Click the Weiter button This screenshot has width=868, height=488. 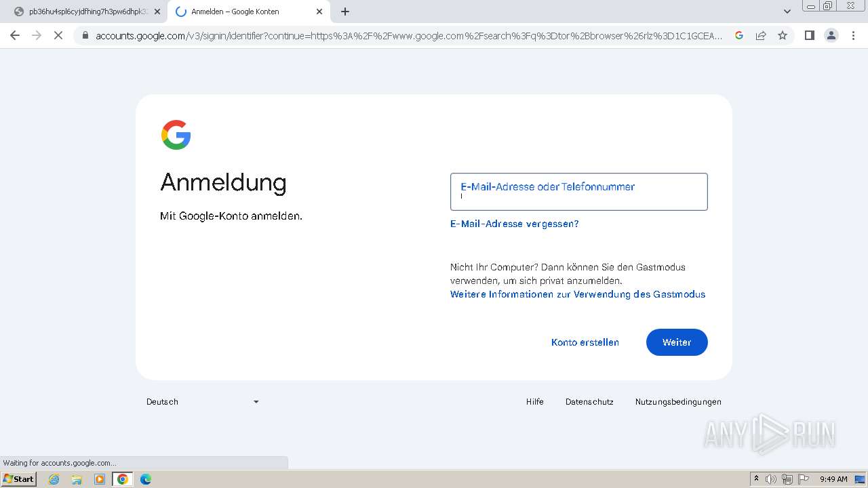677,342
